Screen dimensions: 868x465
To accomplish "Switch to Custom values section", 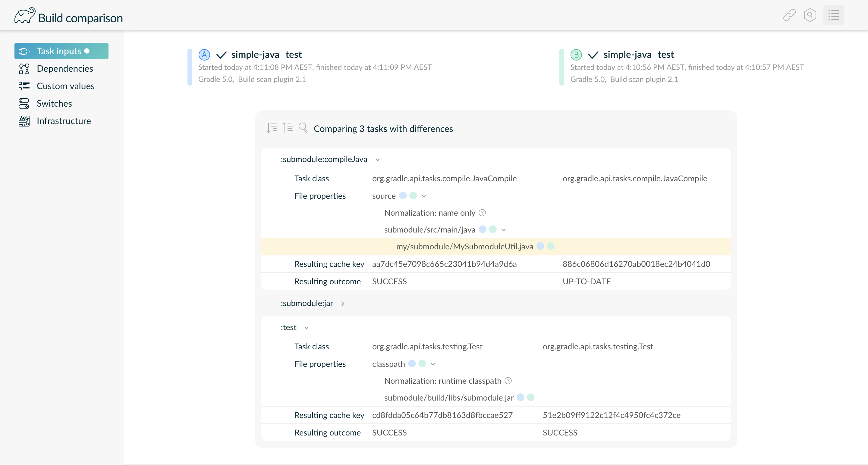I will (65, 86).
